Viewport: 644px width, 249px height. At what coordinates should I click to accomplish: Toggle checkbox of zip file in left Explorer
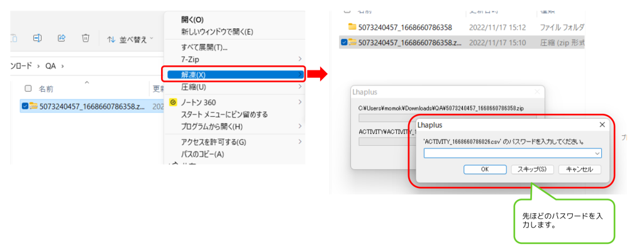coord(25,106)
